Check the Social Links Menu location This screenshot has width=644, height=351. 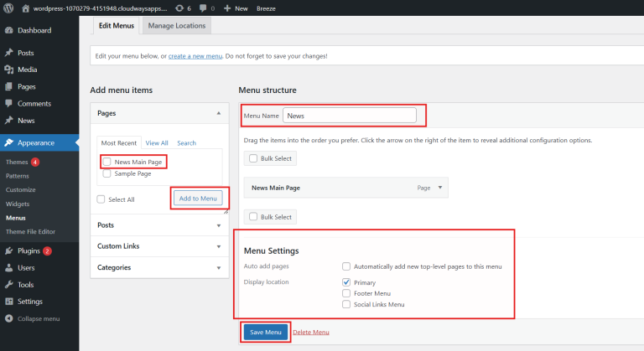click(346, 304)
